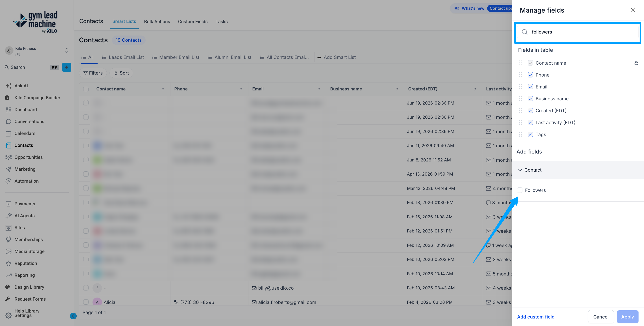The width and height of the screenshot is (644, 326).
Task: Click the Cancel button
Action: click(601, 317)
